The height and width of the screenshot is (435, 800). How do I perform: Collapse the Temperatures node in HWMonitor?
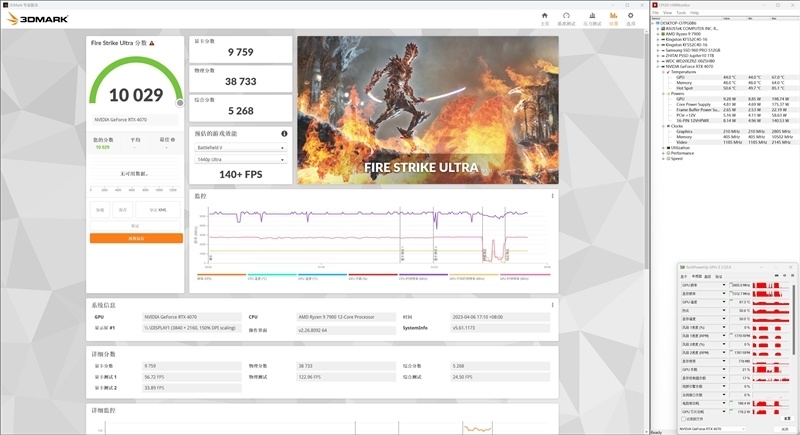665,72
